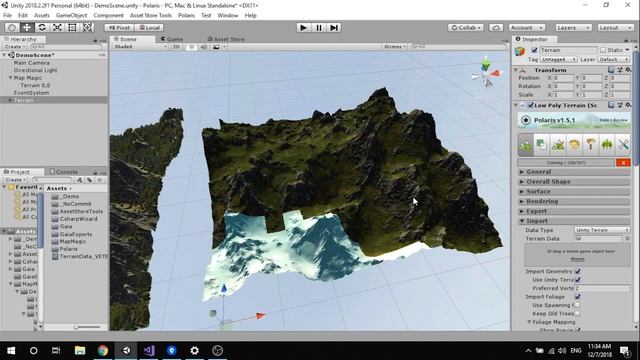Open the Gizmos dropdown
This screenshot has width=640, height=360.
tap(395, 47)
